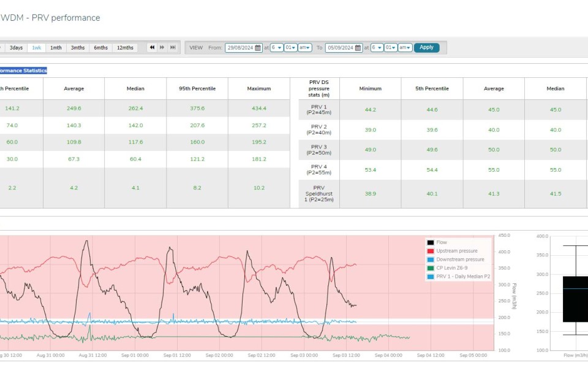
Task: Open the To date calendar picker icon
Action: [x=358, y=48]
